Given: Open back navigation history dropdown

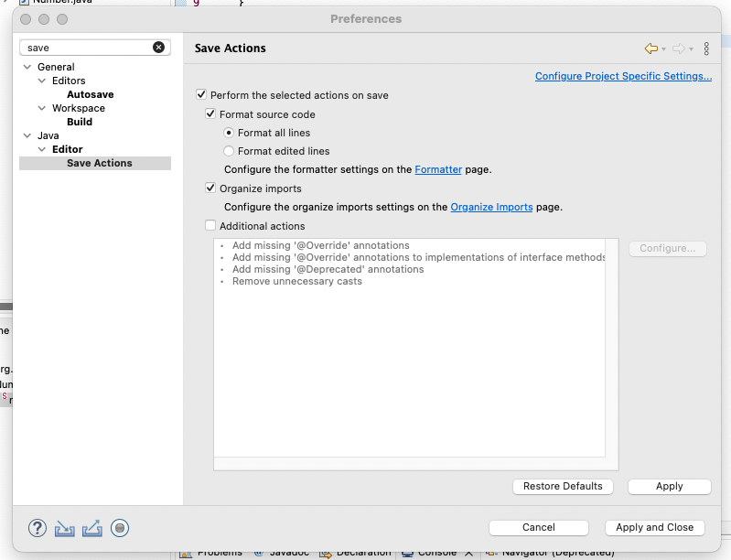Looking at the screenshot, I should coord(663,49).
